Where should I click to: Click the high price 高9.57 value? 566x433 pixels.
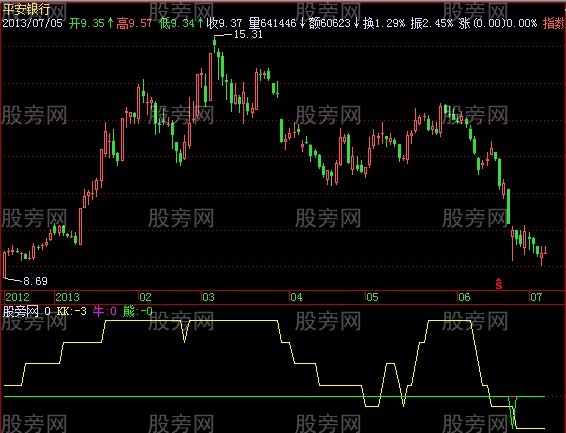(135, 24)
